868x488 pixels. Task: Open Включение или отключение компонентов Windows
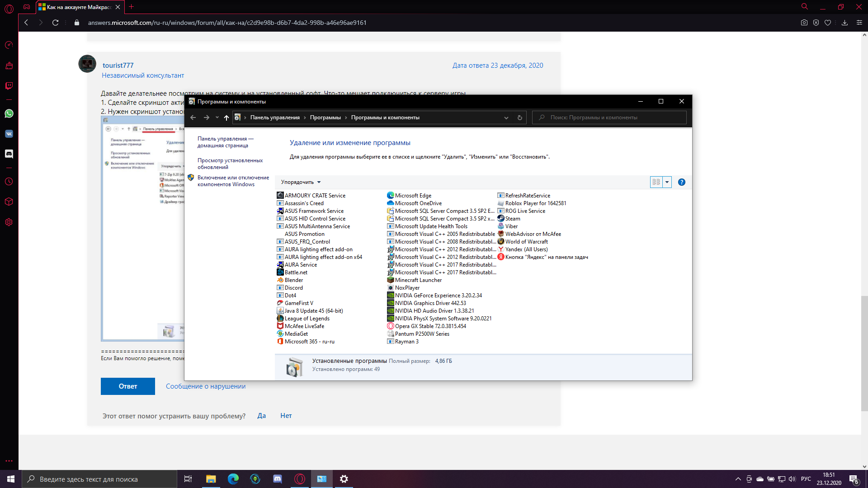(233, 181)
